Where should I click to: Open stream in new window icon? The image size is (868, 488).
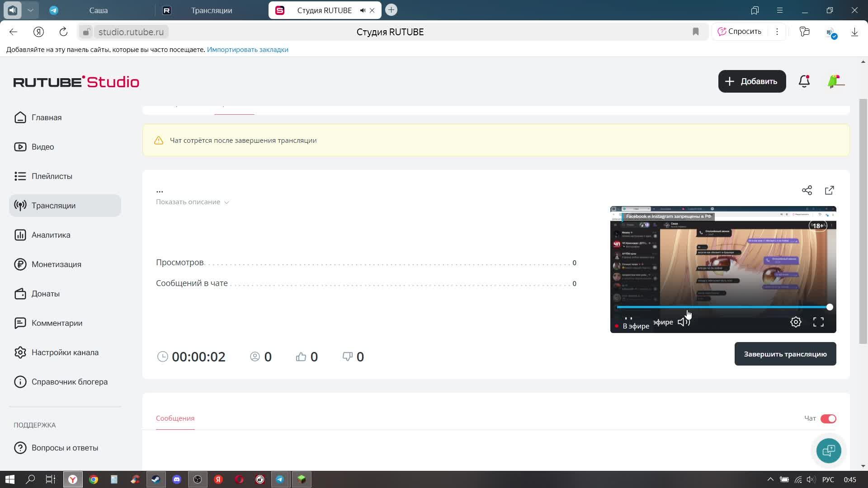pyautogui.click(x=830, y=190)
